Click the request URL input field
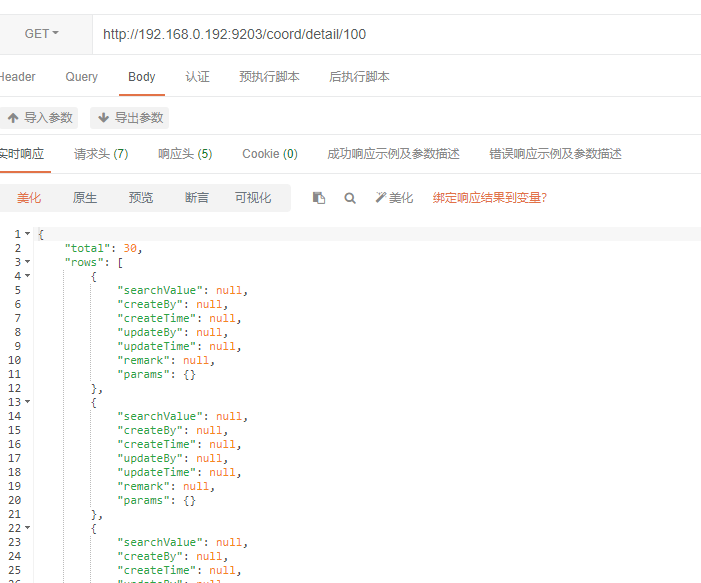The image size is (701, 583). click(x=397, y=34)
